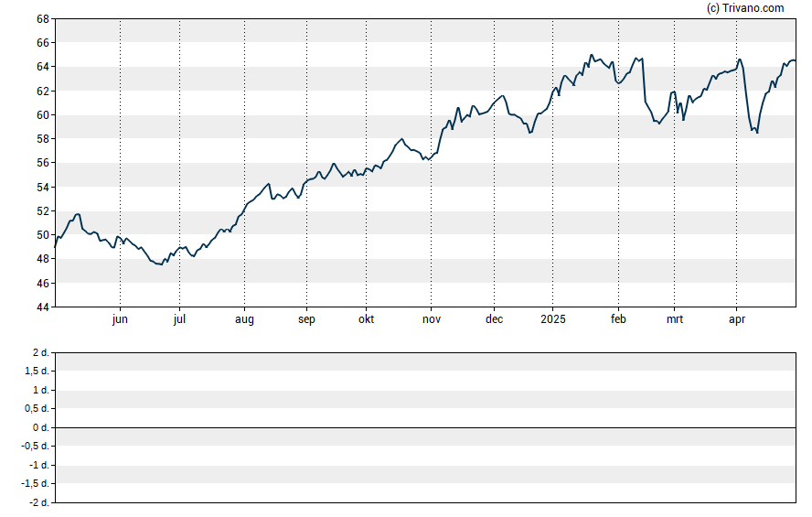Click the 50 price axis value
This screenshot has width=812, height=517.
tap(42, 234)
